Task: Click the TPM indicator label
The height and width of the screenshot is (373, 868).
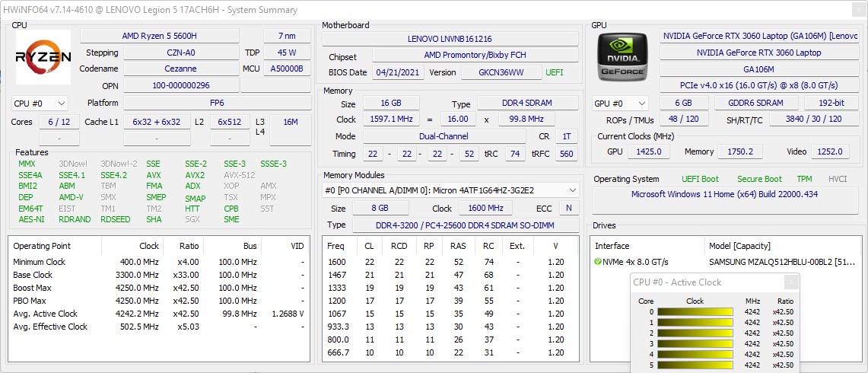Action: pyautogui.click(x=804, y=179)
